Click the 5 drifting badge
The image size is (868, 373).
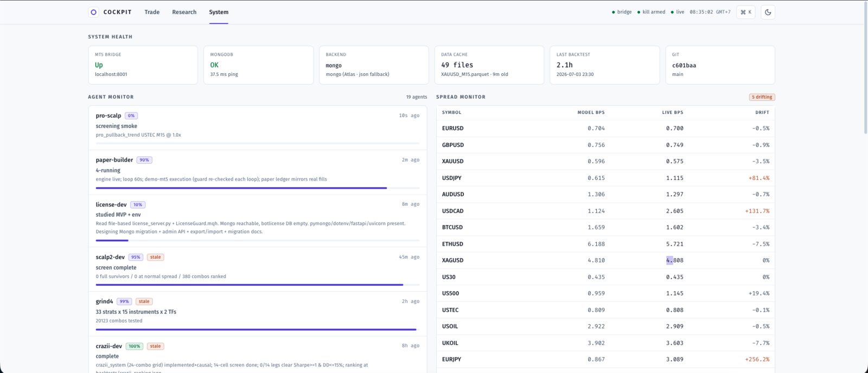pos(762,97)
